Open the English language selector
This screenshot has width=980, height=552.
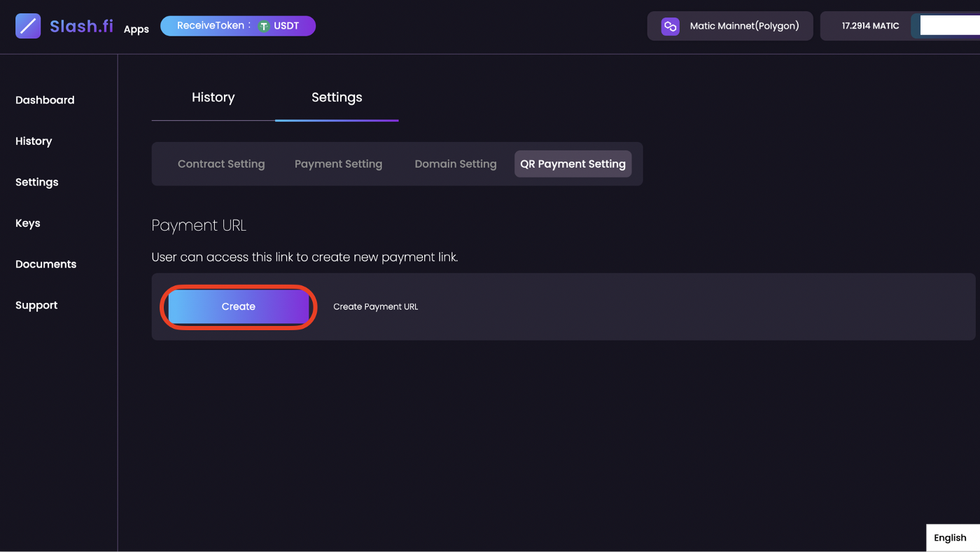click(950, 537)
